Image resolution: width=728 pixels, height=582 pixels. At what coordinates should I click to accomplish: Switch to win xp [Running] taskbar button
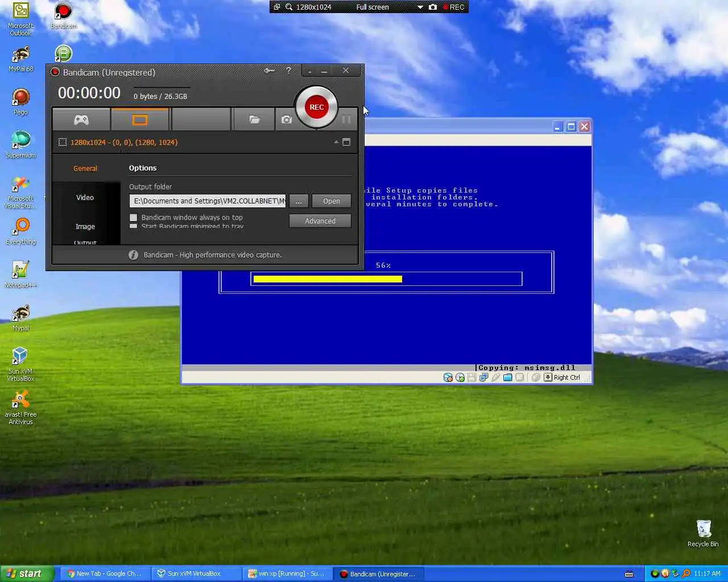[x=287, y=573]
